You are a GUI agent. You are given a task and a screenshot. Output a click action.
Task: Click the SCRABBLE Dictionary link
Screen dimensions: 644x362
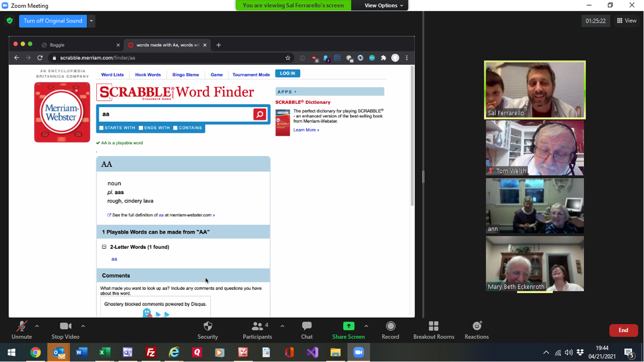[x=303, y=102]
